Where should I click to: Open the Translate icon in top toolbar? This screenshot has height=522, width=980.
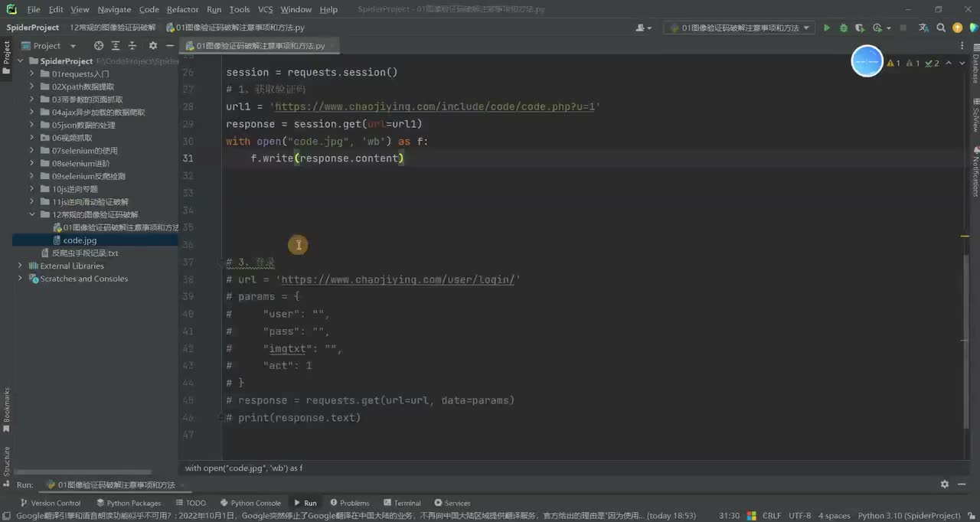[923, 28]
